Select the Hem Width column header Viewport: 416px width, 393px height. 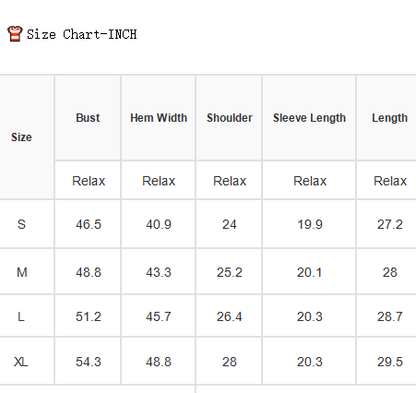tap(159, 118)
